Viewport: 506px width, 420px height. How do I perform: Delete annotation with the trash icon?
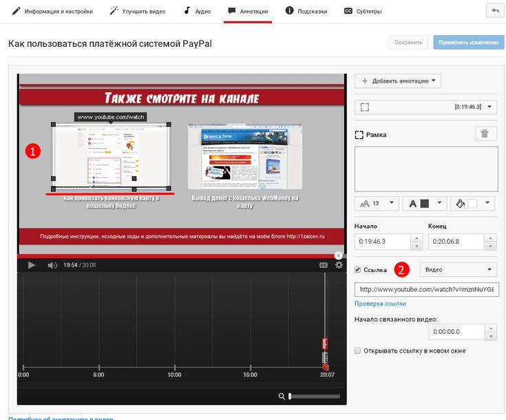click(x=485, y=134)
